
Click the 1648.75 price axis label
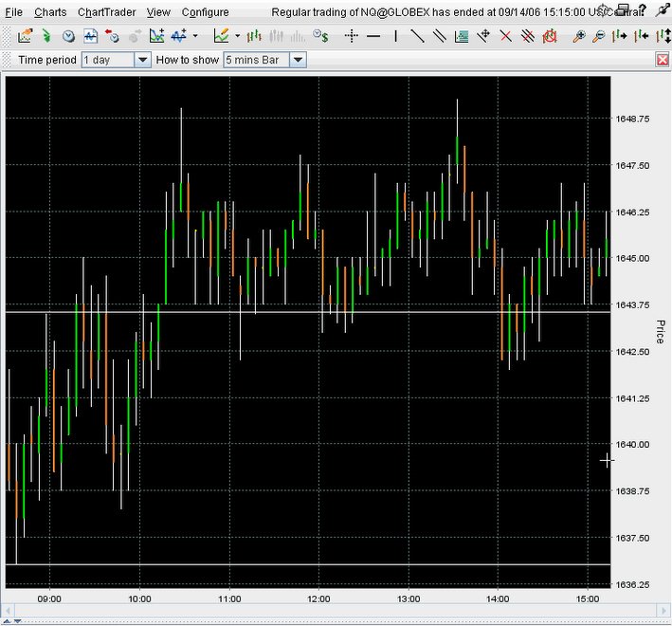[632, 119]
